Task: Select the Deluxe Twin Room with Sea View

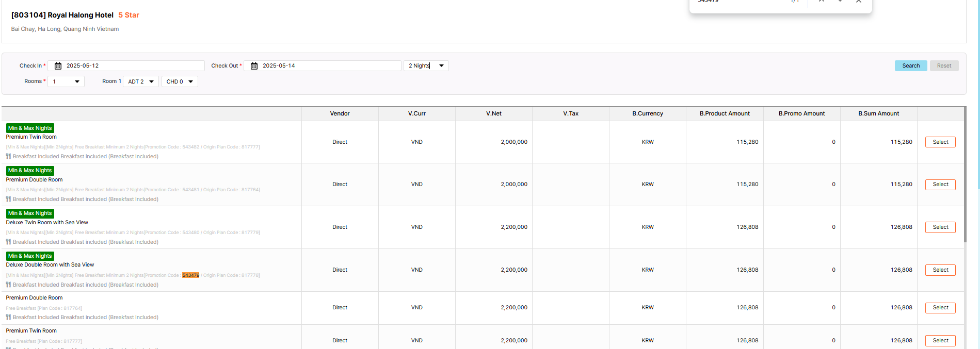Action: 940,227
